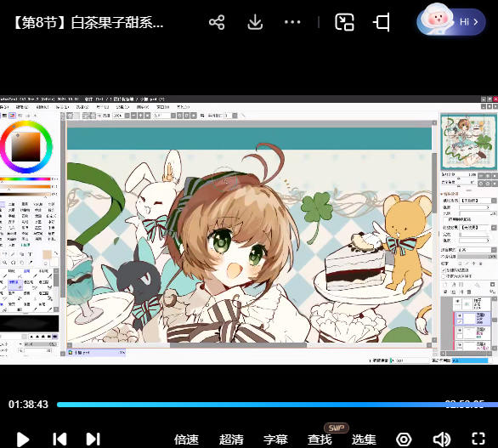
Task: Click the Hi assistant mascot button
Action: tap(451, 21)
